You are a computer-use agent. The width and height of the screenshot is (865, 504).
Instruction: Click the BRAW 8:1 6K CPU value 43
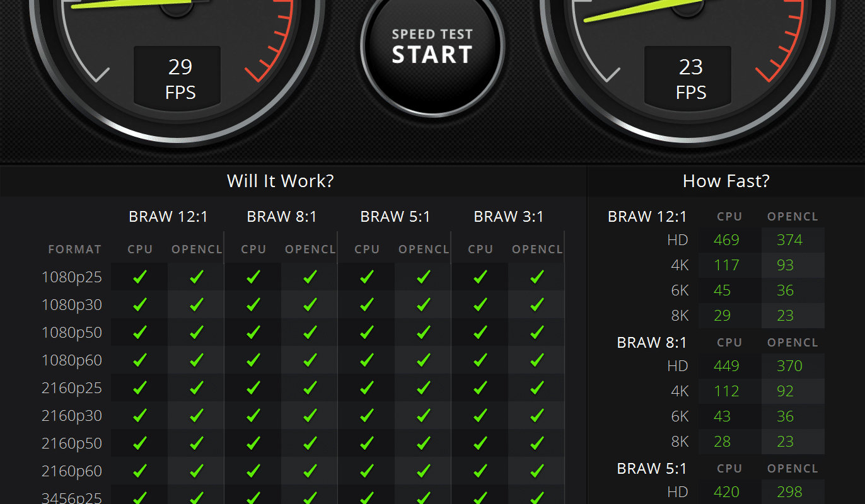pyautogui.click(x=723, y=416)
